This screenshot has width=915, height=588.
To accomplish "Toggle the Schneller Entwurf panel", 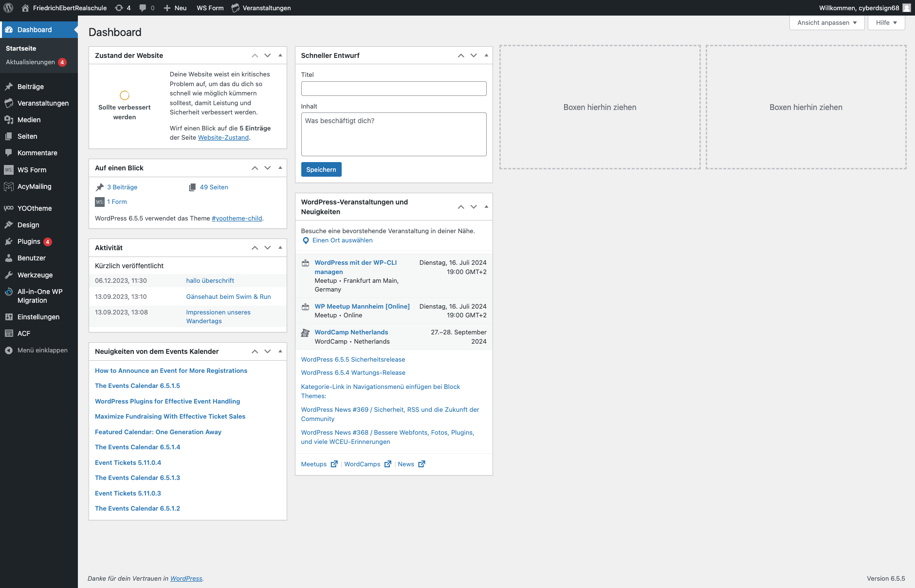I will tap(486, 55).
